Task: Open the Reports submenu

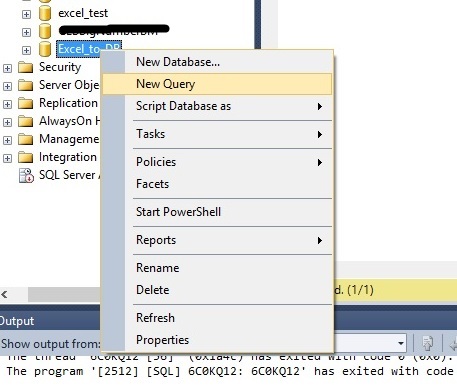Action: click(x=217, y=240)
